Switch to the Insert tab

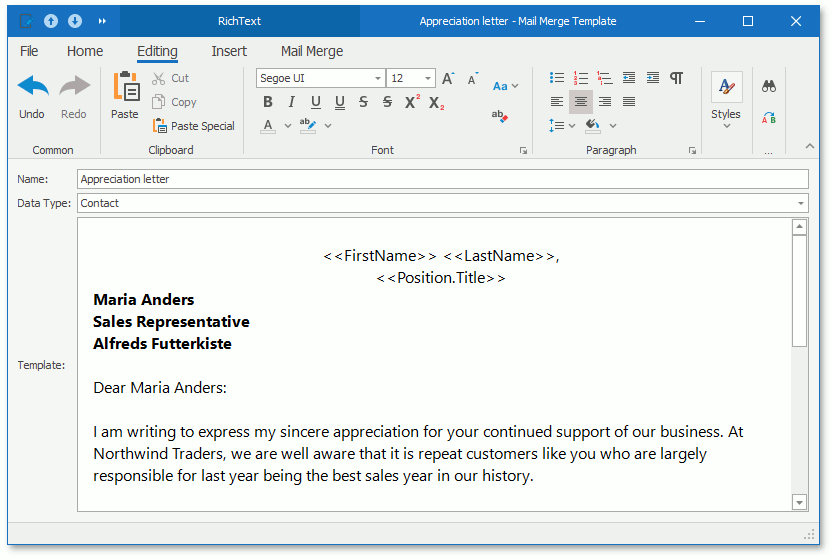point(229,51)
